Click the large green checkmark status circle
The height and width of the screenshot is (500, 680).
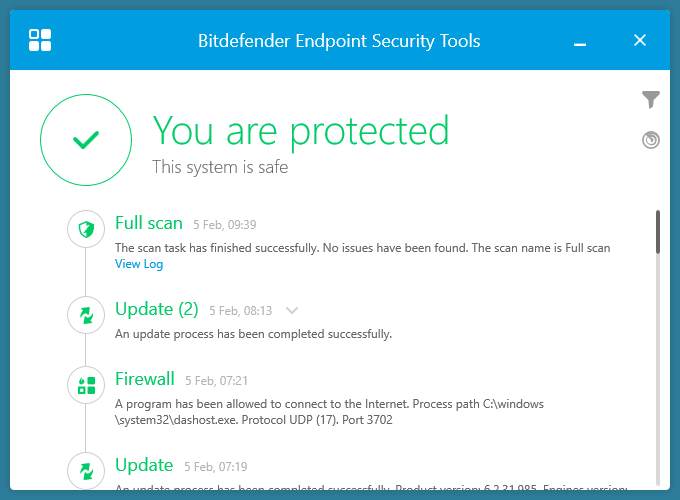[x=86, y=141]
